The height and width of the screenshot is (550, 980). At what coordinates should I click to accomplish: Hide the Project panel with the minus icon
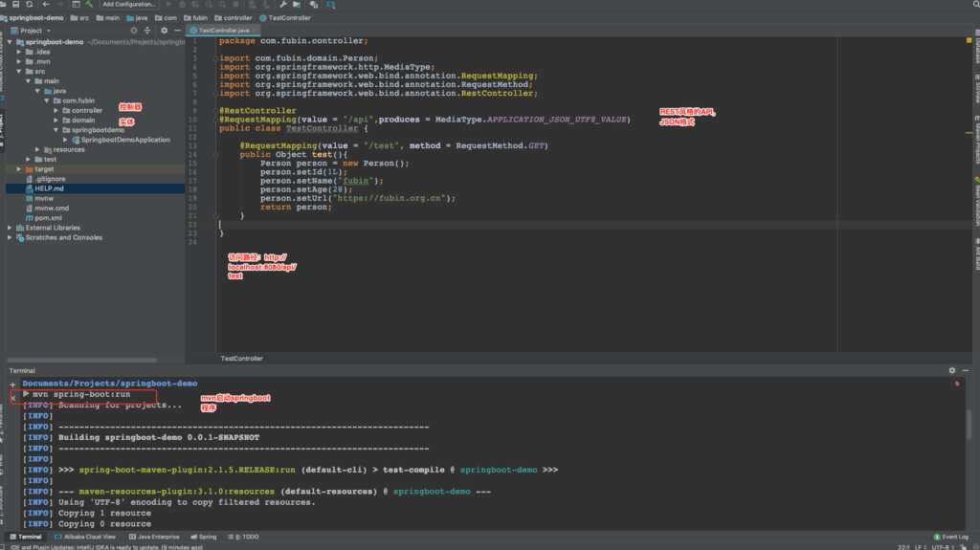(x=177, y=30)
